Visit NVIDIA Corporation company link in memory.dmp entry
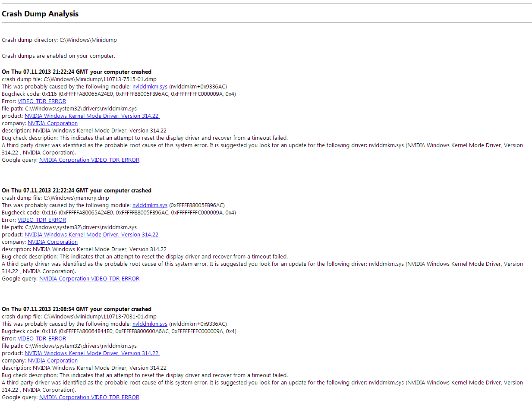This screenshot has width=532, height=403. coord(53,242)
